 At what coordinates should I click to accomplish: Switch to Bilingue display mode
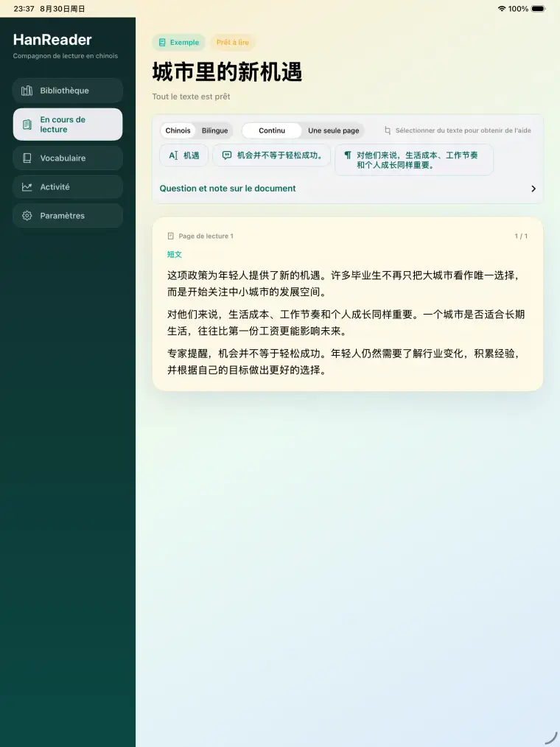point(214,130)
